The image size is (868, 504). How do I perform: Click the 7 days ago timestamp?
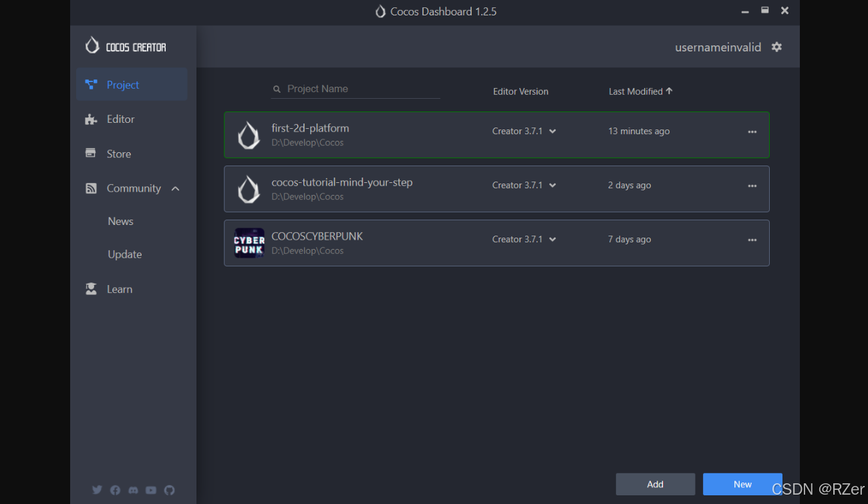pyautogui.click(x=629, y=240)
